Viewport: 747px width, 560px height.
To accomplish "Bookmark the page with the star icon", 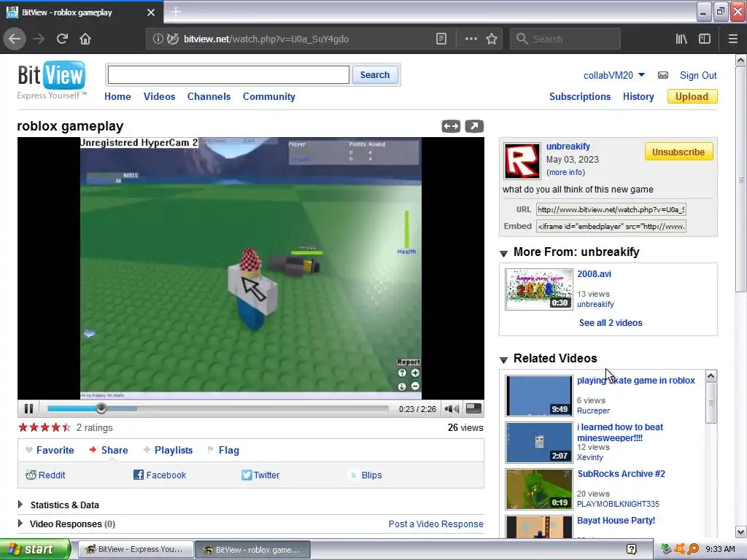I will [x=492, y=39].
